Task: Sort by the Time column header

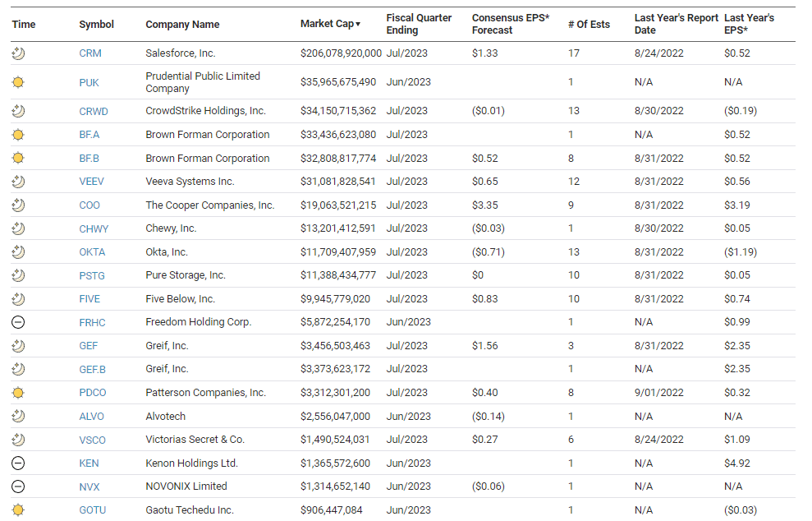Action: [24, 25]
